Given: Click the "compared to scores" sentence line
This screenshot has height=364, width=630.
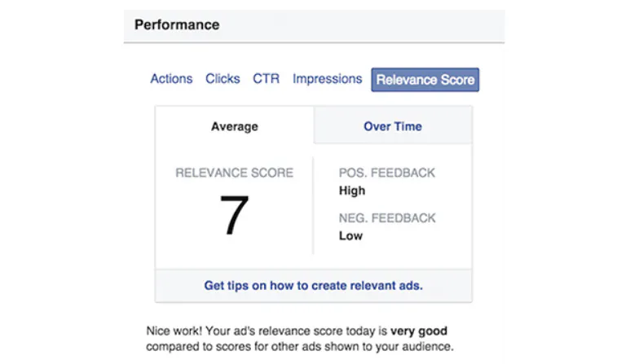Looking at the screenshot, I should click(298, 346).
